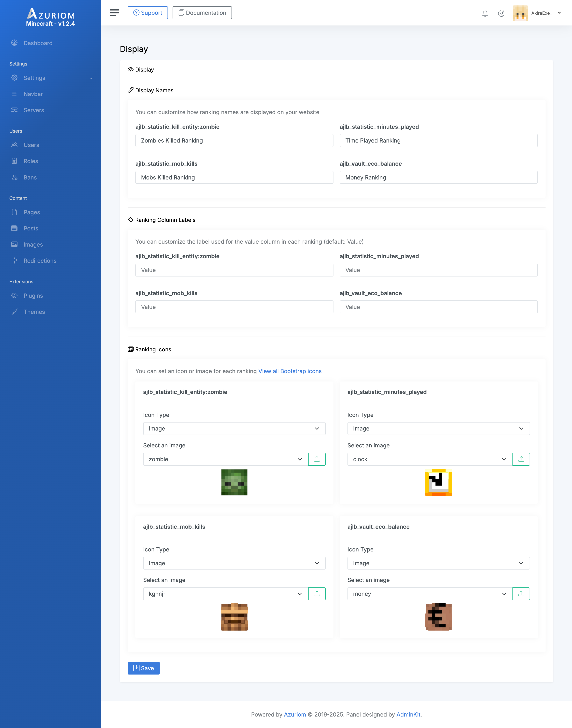Click the Roles badge icon
The height and width of the screenshot is (728, 572).
(x=14, y=161)
